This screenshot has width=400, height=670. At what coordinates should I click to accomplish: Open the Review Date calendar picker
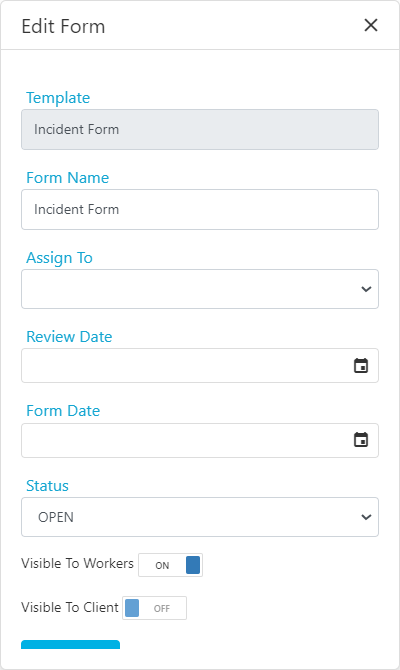click(361, 366)
